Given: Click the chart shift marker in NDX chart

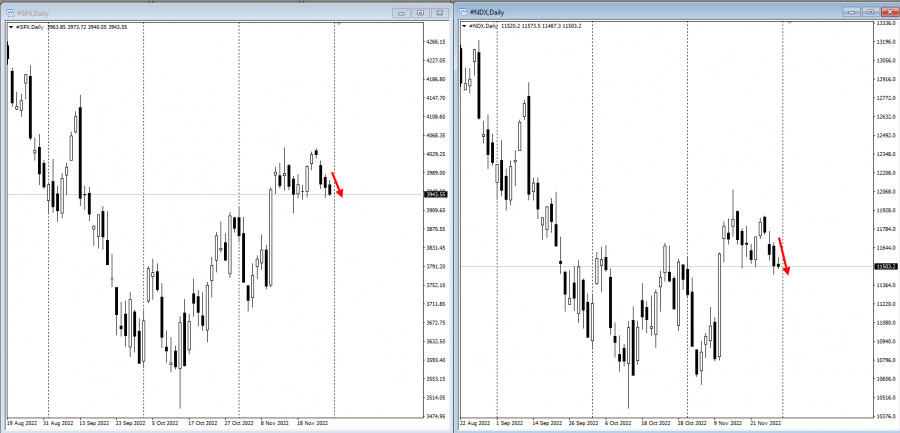Looking at the screenshot, I should click(x=790, y=22).
